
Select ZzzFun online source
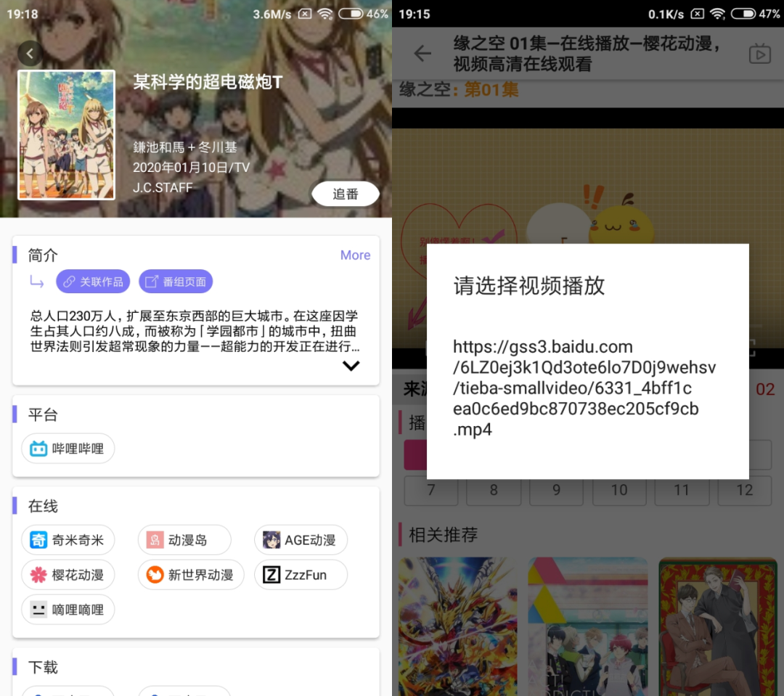pos(301,575)
